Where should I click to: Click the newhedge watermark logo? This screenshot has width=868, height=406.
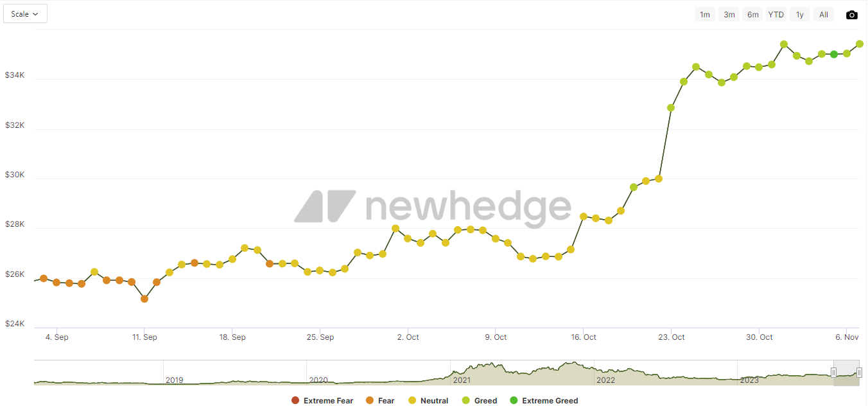(x=433, y=207)
